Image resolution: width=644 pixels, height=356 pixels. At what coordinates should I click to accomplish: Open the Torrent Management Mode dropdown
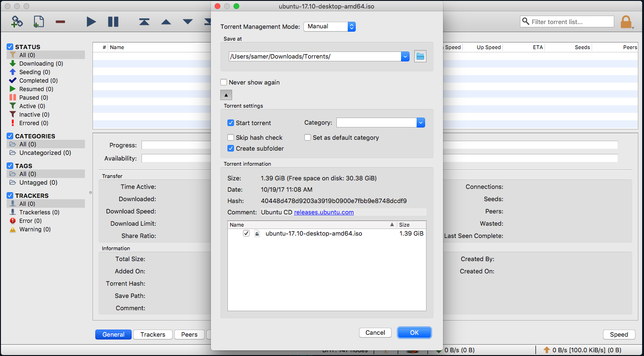point(329,26)
